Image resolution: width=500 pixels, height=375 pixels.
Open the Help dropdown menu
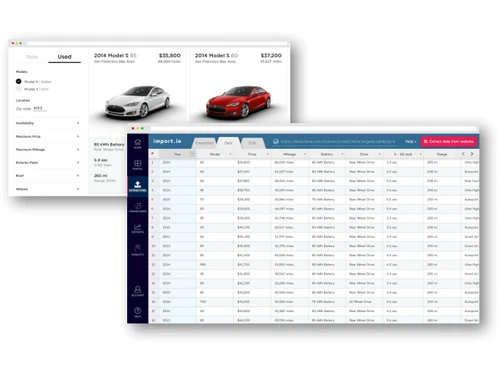411,141
